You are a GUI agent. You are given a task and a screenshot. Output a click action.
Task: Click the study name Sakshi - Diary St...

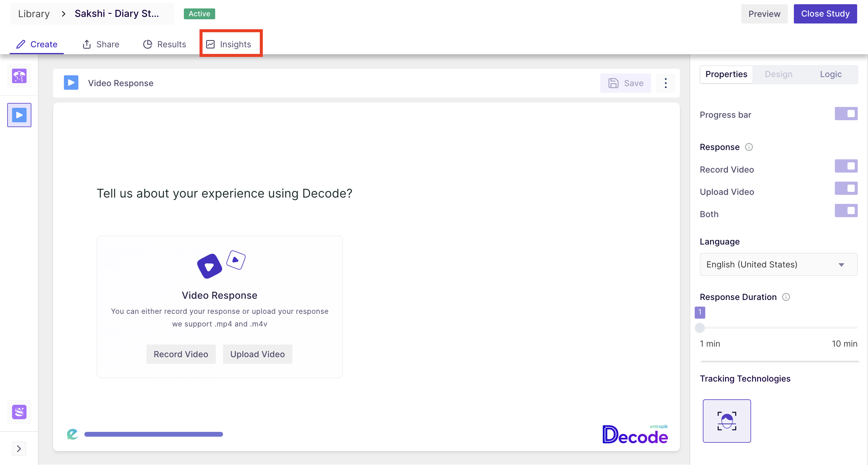click(x=117, y=14)
